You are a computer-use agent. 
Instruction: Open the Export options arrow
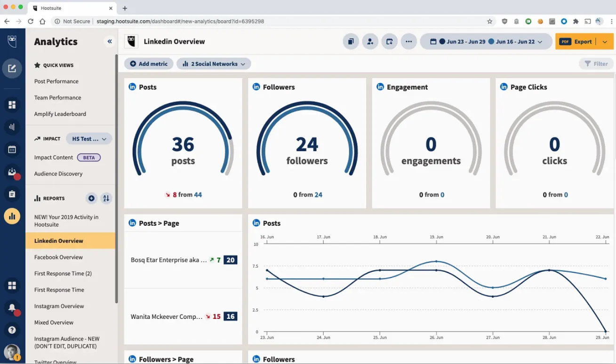(x=605, y=41)
